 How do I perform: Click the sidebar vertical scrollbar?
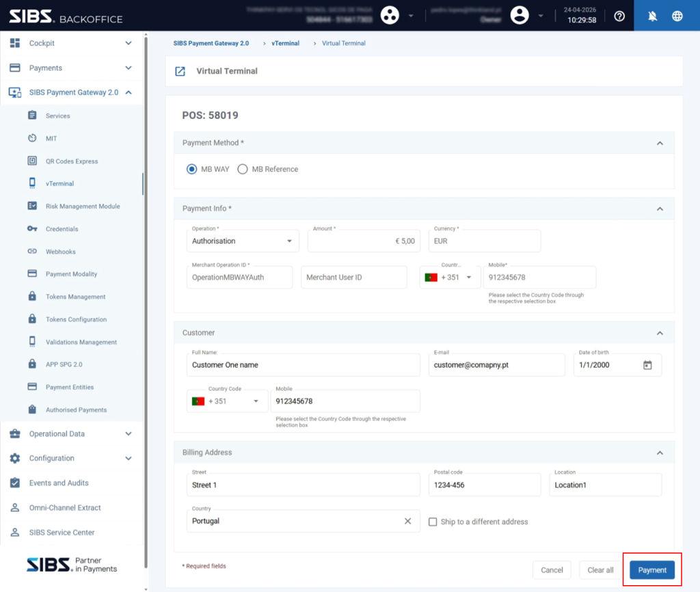146,311
